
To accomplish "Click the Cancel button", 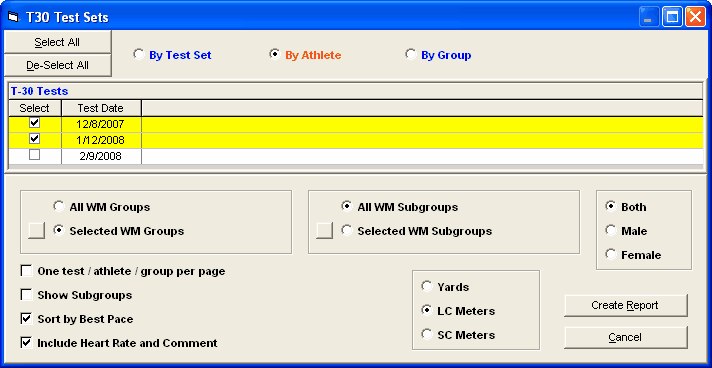I will pyautogui.click(x=626, y=338).
